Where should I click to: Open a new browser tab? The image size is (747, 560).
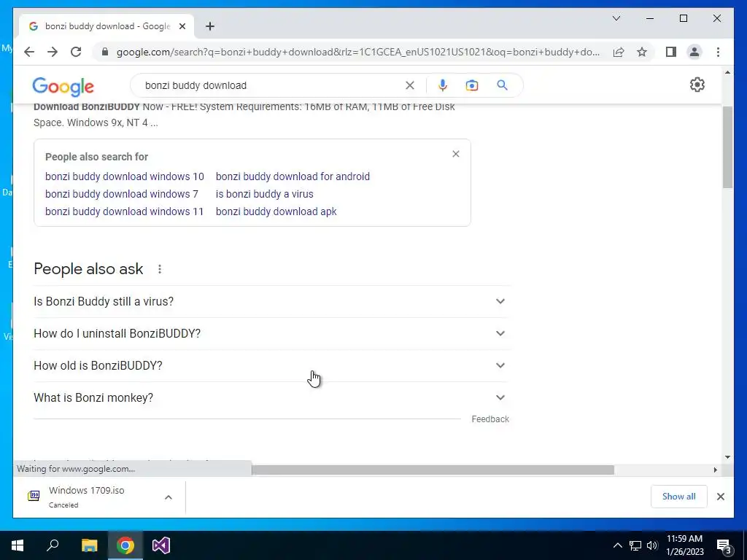click(210, 26)
